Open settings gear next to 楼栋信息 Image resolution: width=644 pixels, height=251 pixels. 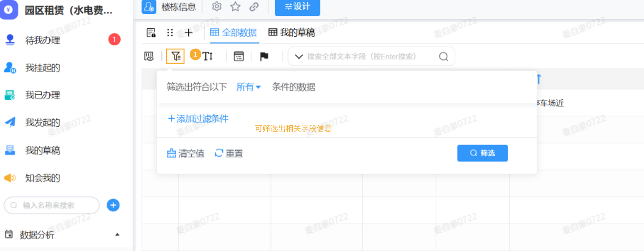click(217, 6)
